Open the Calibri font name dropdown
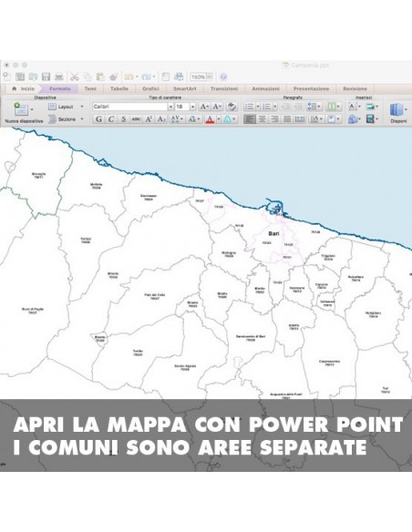The height and width of the screenshot is (532, 412). tap(170, 107)
